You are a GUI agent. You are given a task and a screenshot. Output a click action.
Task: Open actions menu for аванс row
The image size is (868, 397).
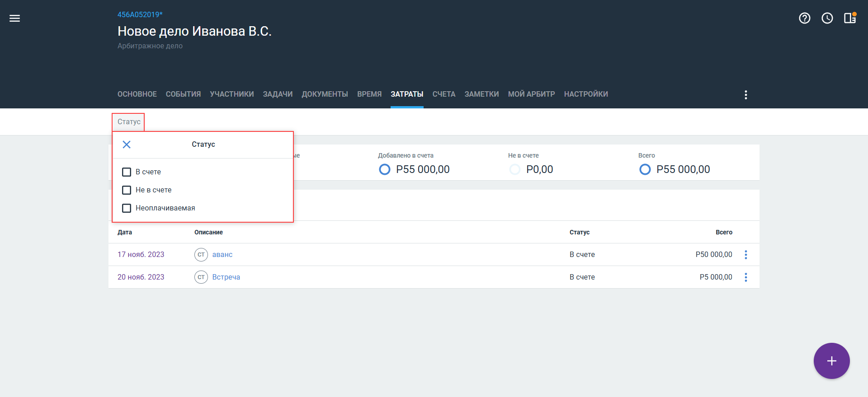pos(745,255)
